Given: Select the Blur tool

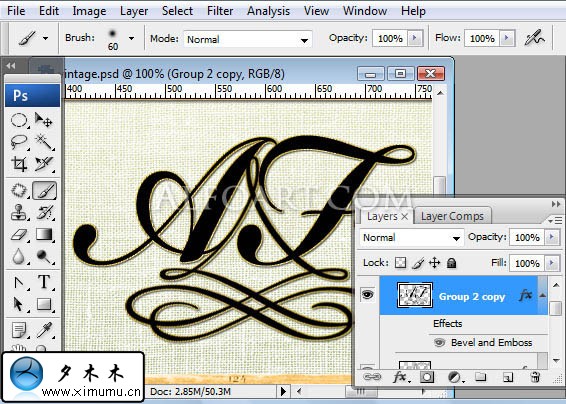Looking at the screenshot, I should 19,257.
